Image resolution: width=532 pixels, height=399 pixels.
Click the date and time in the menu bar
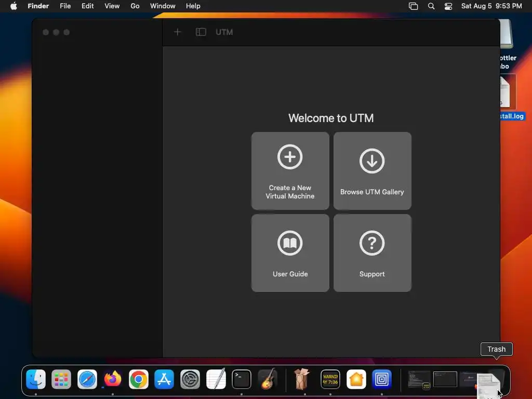tap(491, 6)
